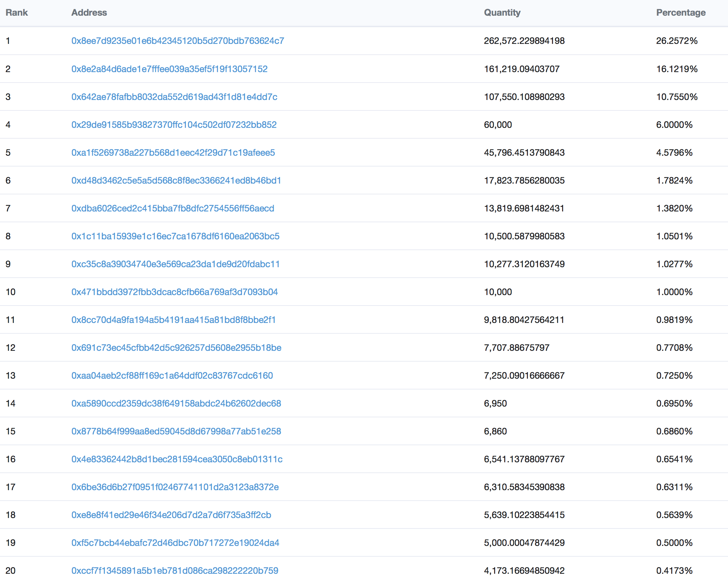Select the 60,000 quantity cell
The width and height of the screenshot is (728, 579).
(498, 125)
